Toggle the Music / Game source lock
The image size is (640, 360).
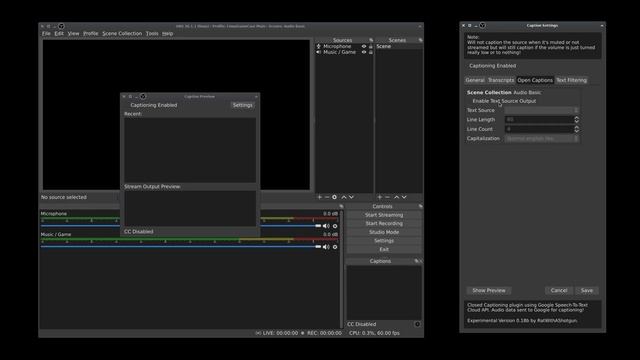(371, 52)
